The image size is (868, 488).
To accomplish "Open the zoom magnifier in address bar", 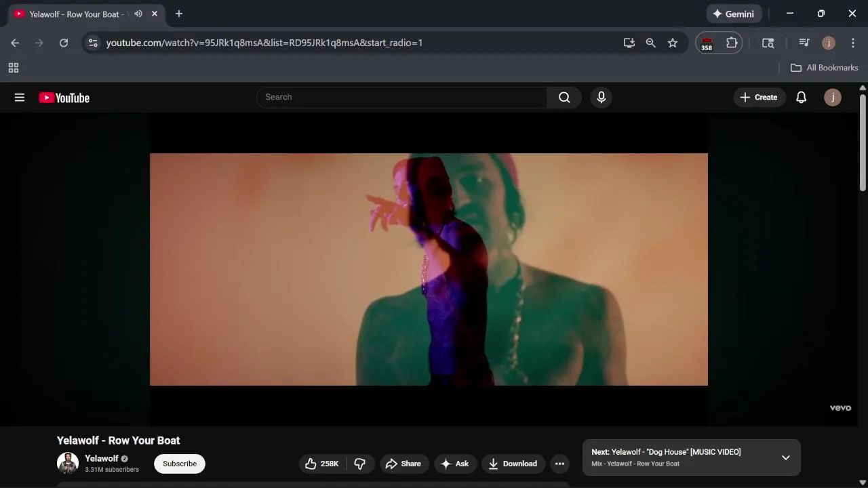I will tap(651, 43).
